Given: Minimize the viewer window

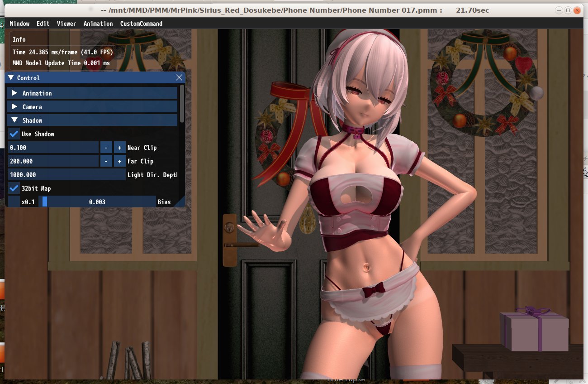Looking at the screenshot, I should 560,10.
